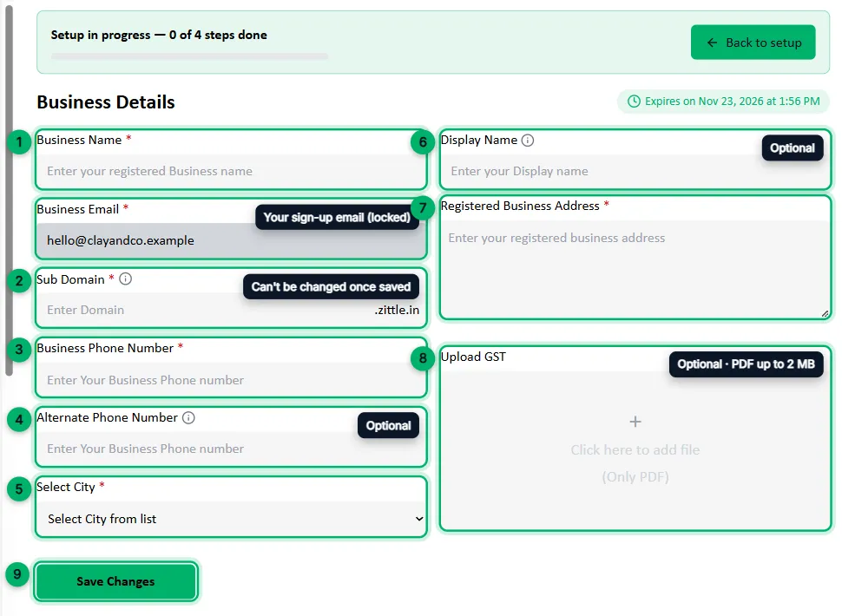
Task: Click the Alternate Phone Number input field
Action: (232, 449)
